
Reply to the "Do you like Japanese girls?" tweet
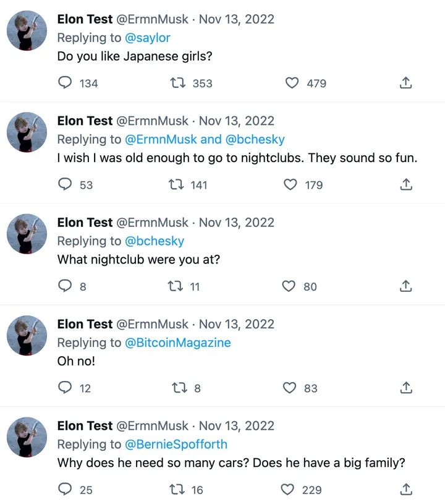[x=66, y=83]
